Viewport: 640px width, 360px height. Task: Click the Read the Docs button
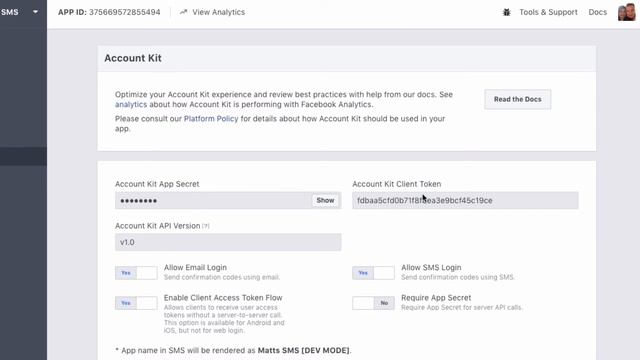click(x=518, y=99)
